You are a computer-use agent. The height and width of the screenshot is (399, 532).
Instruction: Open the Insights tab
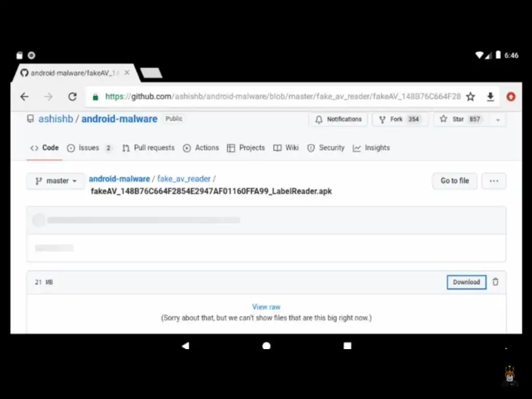pos(371,148)
